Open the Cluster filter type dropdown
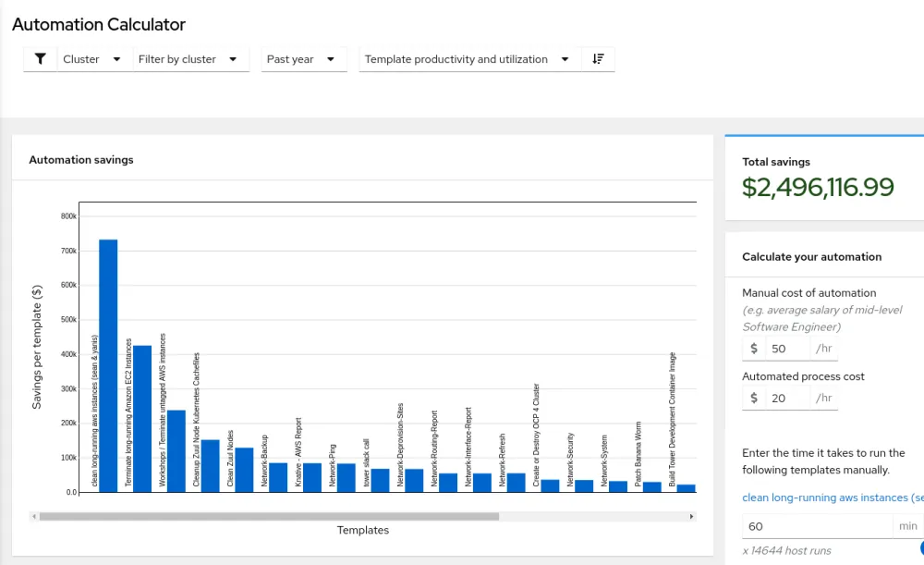This screenshot has width=924, height=565. [x=92, y=59]
